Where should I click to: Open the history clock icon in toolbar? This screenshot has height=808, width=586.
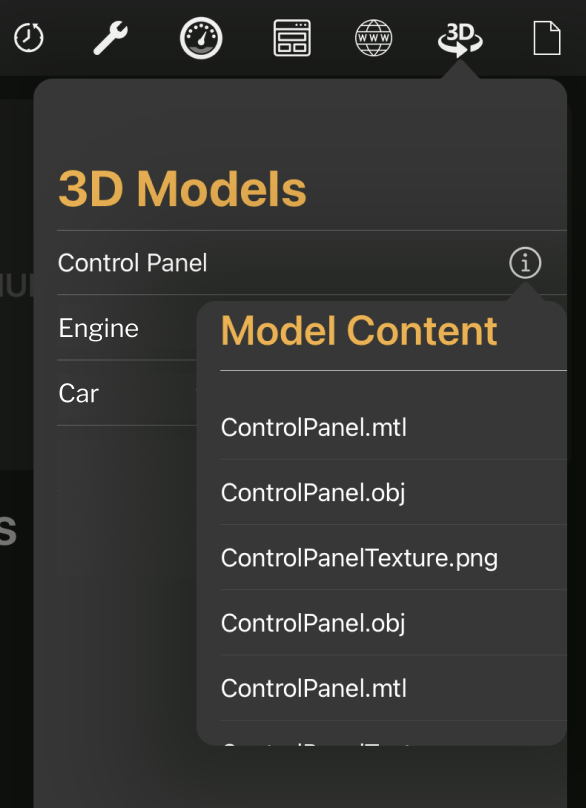(28, 38)
